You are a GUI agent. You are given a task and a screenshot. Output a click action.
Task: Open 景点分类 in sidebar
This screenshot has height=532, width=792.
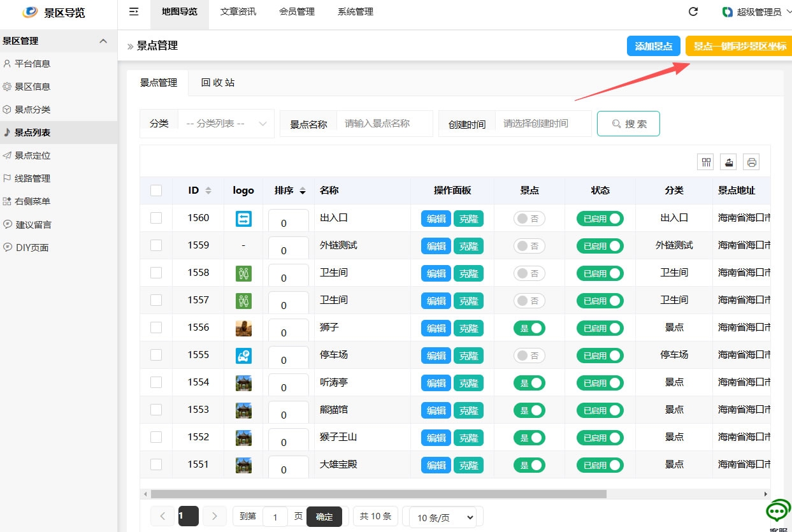click(x=59, y=110)
